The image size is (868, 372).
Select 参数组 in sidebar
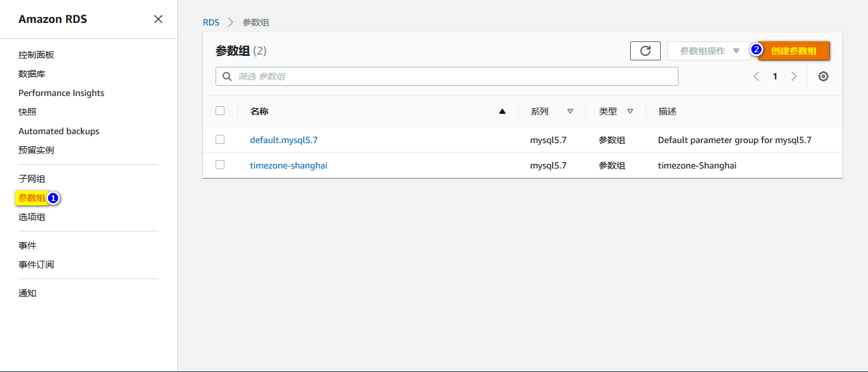(32, 198)
